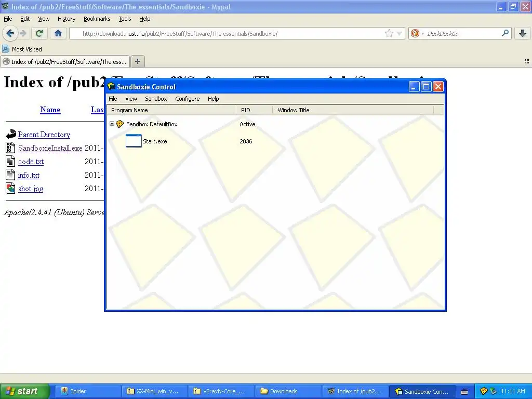Image resolution: width=532 pixels, height=399 pixels.
Task: Switch to XX-Mini_win taskbar button
Action: click(154, 391)
